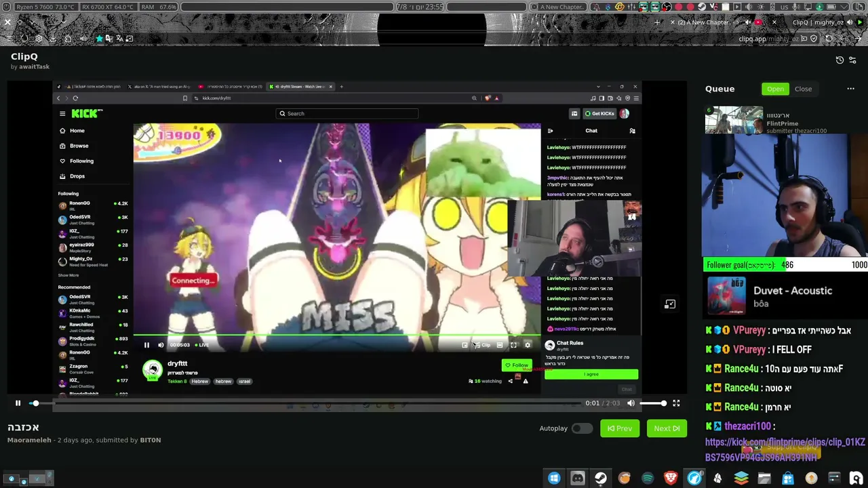The width and height of the screenshot is (868, 488).
Task: Click the first Rance4u chat message row
Action: 774,369
